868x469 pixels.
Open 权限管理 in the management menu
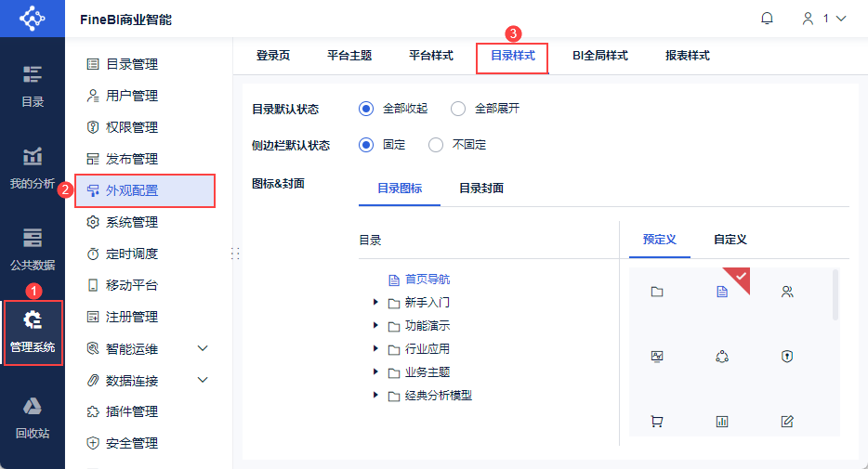tap(132, 127)
